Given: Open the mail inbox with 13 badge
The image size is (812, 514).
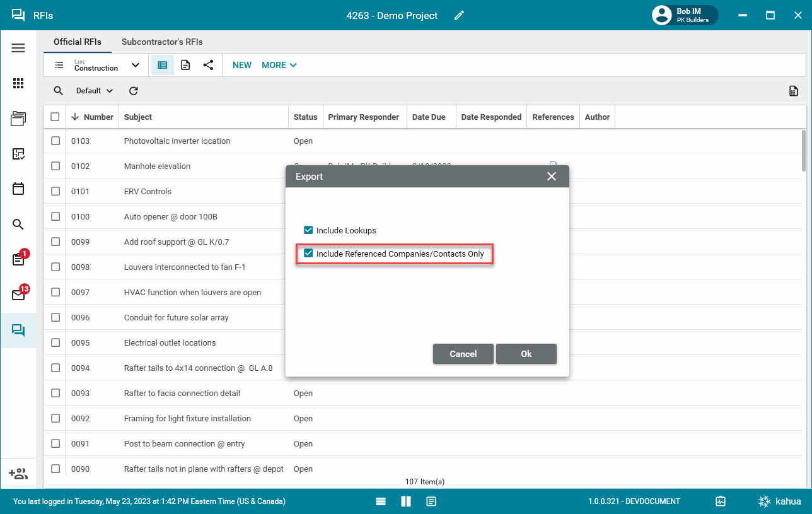Looking at the screenshot, I should click(18, 295).
